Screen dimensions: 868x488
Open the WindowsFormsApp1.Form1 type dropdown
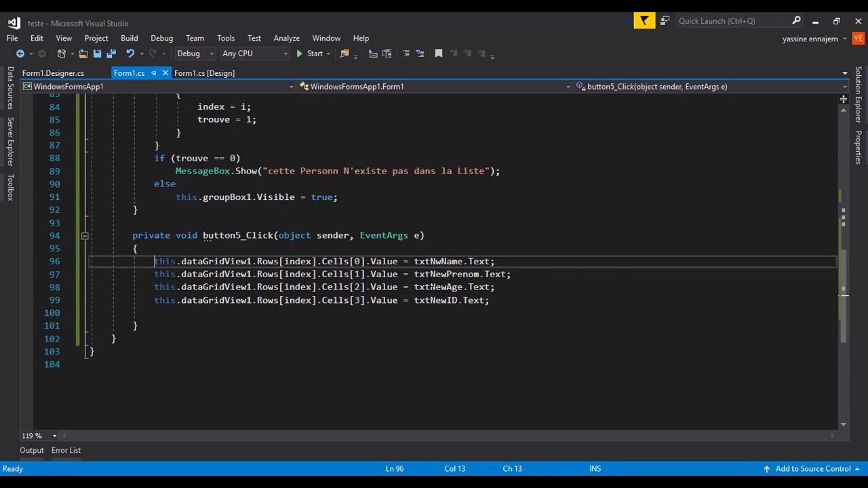(x=435, y=87)
